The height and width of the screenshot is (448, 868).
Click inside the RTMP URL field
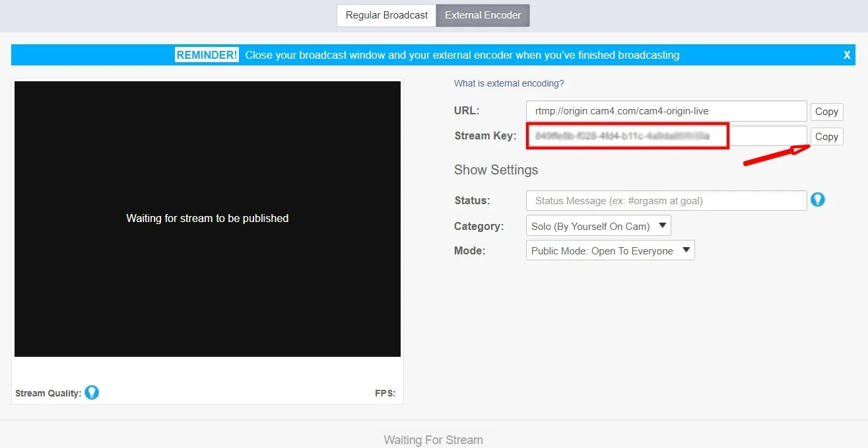click(665, 111)
